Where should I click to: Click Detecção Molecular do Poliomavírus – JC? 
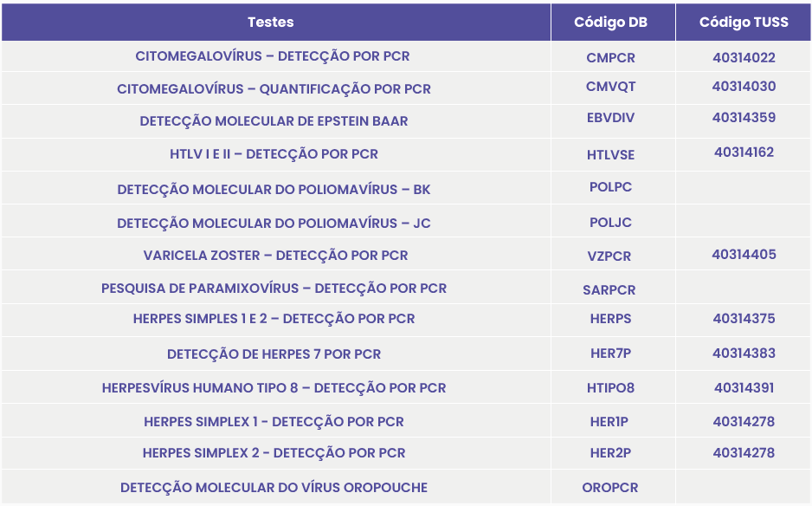click(x=274, y=224)
